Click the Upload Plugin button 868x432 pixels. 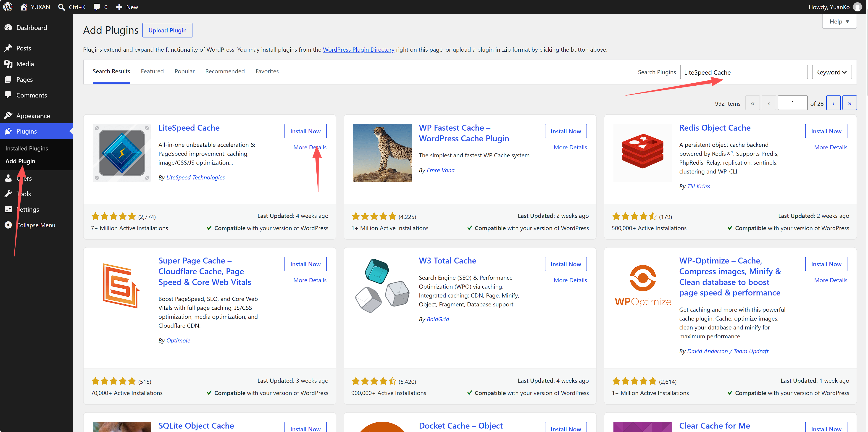pyautogui.click(x=168, y=30)
